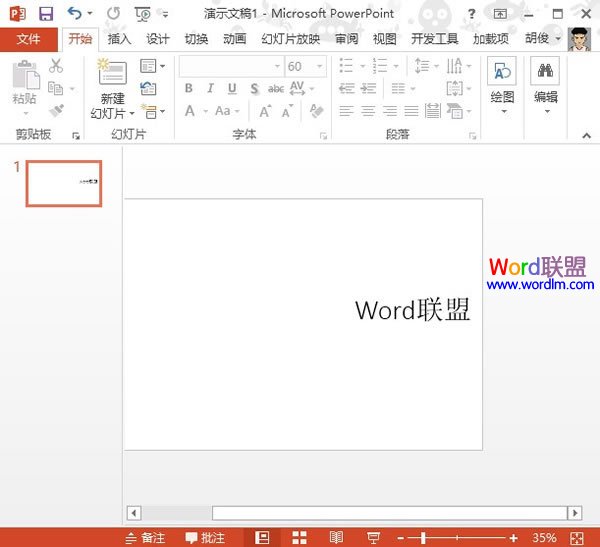This screenshot has height=547, width=600.
Task: Switch to the 切换 tab
Action: point(196,39)
